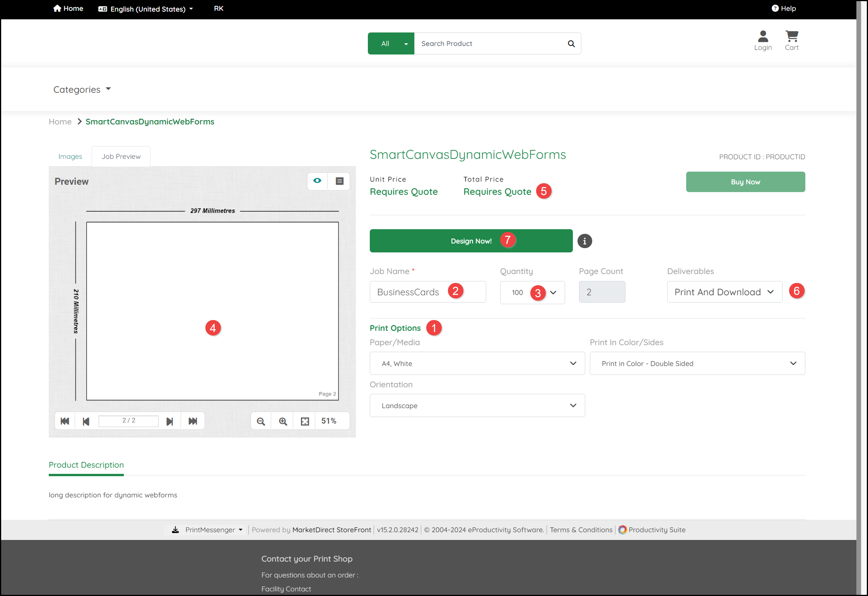This screenshot has height=596, width=868.
Task: Fit preview to window
Action: pos(305,421)
